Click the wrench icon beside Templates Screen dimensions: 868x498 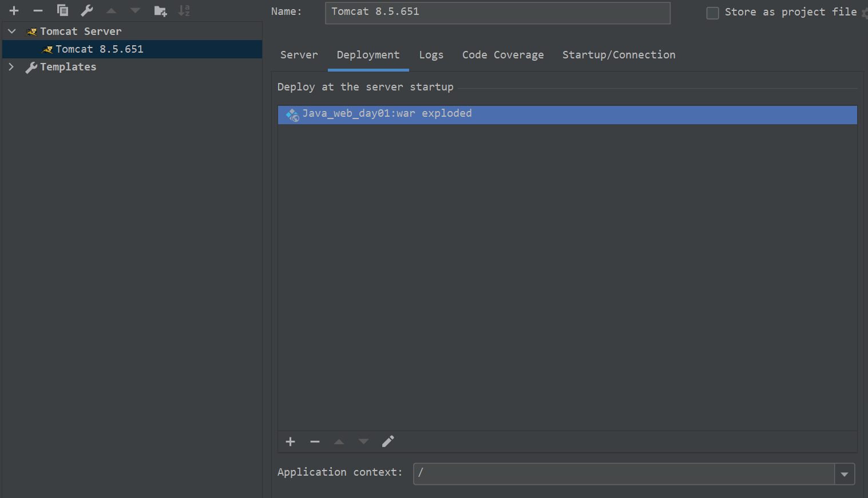31,68
